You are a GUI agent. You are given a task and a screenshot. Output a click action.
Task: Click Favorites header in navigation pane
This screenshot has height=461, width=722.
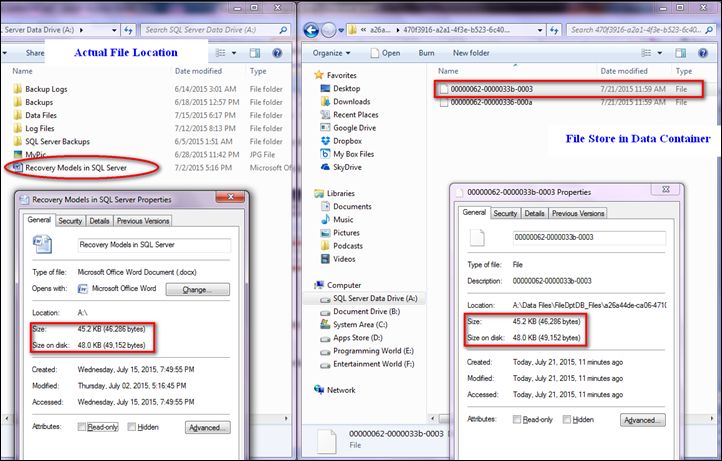tap(341, 75)
